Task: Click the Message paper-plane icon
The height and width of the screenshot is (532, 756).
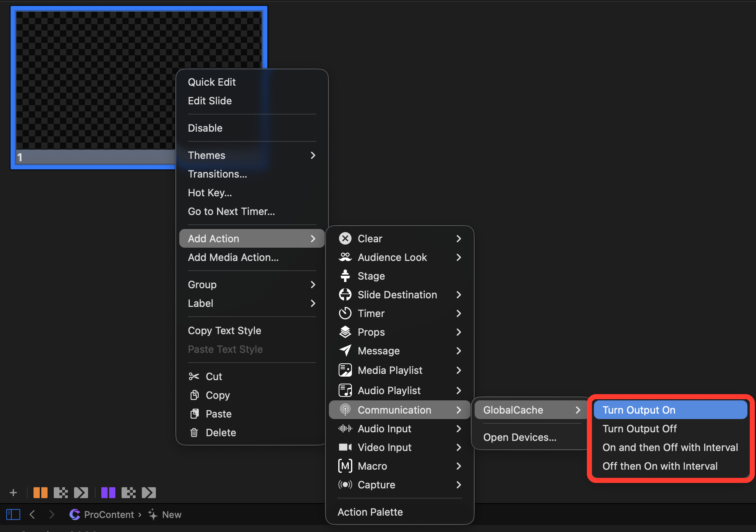Action: point(345,351)
